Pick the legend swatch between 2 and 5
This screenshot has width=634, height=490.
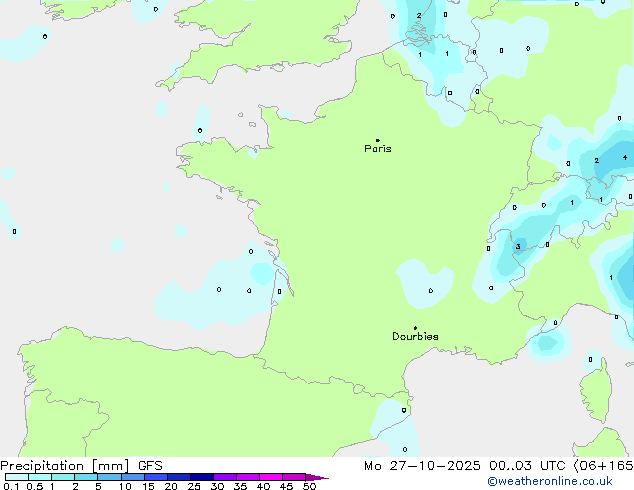click(x=86, y=477)
